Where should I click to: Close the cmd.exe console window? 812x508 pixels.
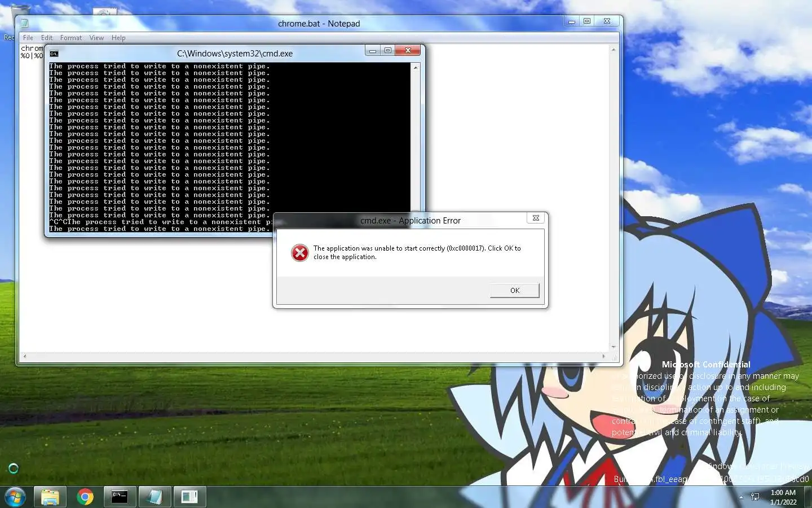coord(408,51)
